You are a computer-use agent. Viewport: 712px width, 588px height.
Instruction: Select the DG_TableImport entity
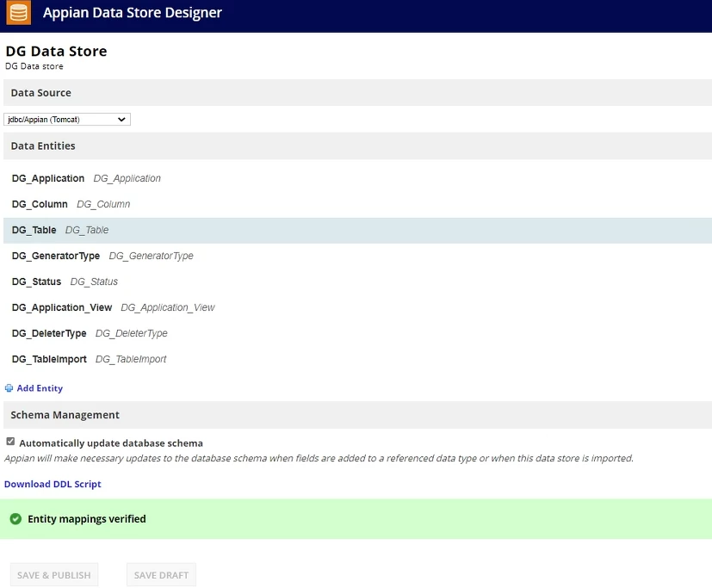pyautogui.click(x=49, y=360)
